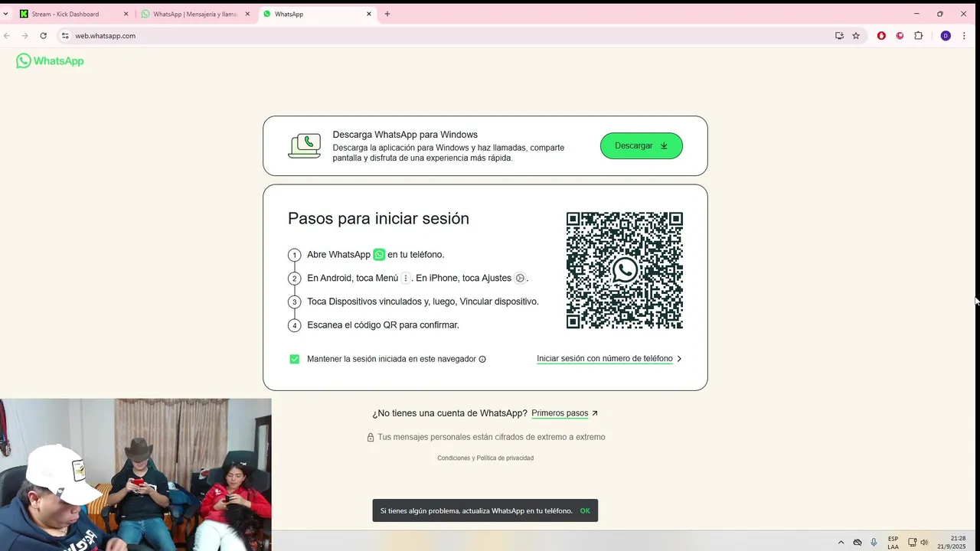Open Iniciar sesión con número de teléfono
The height and width of the screenshot is (551, 980).
click(x=605, y=358)
